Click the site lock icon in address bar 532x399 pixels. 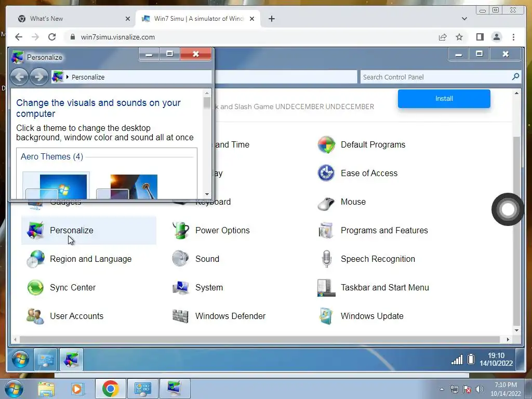click(73, 37)
